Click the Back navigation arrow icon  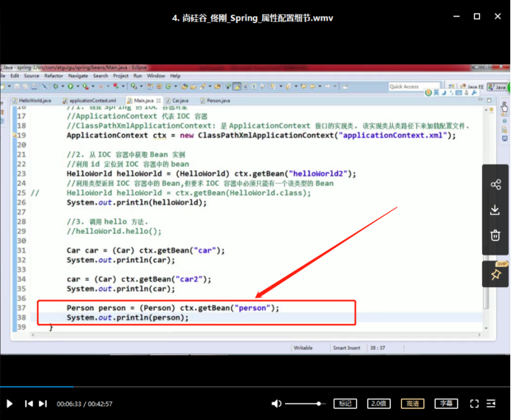(312, 86)
